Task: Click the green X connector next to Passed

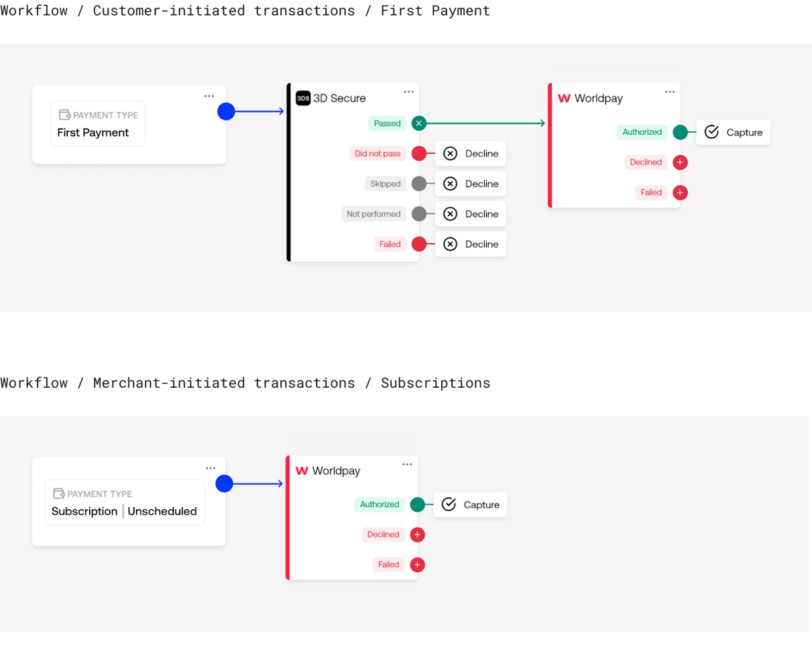Action: coord(419,123)
